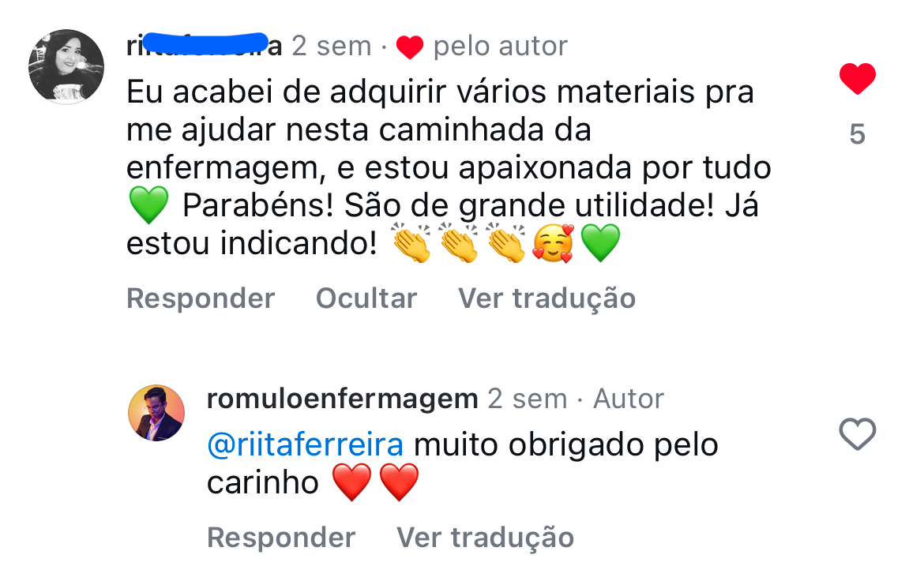Click the small red heart beside "pelo autor"
Screen dimensions: 924x581
(x=409, y=48)
